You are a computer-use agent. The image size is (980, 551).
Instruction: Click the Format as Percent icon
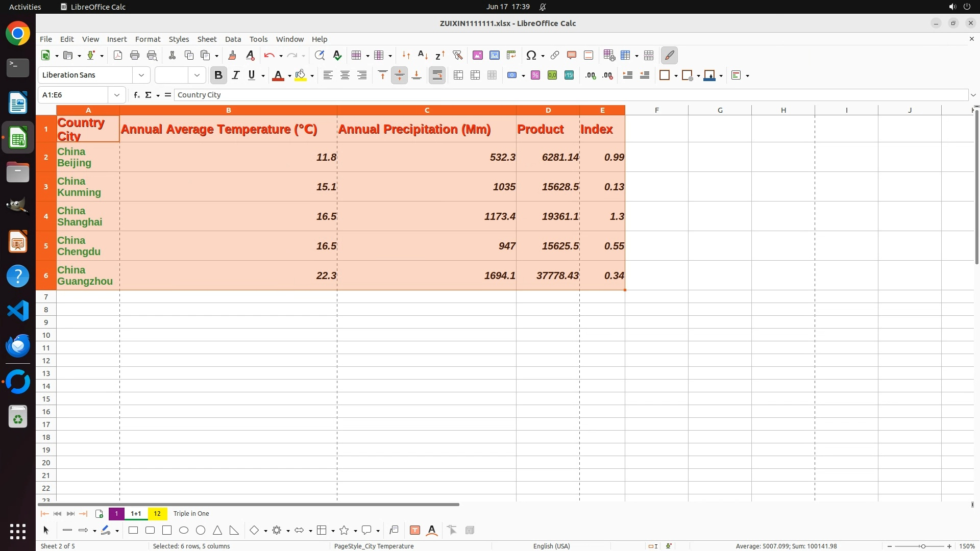click(535, 75)
